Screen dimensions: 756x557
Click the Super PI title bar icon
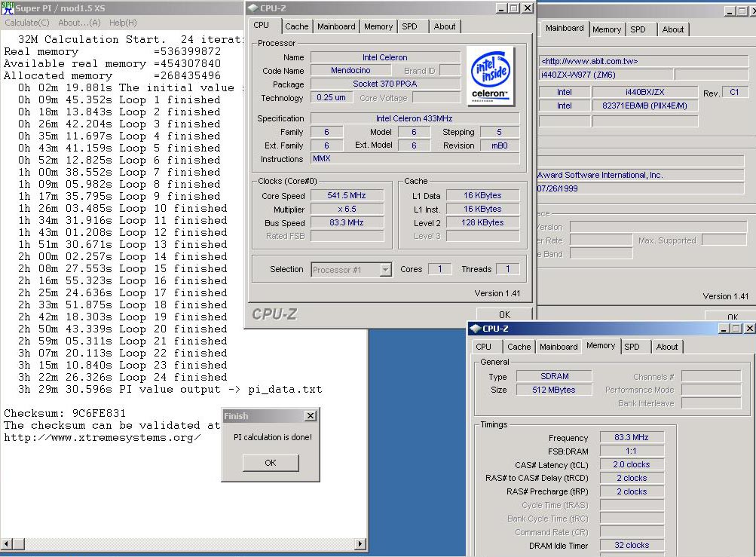pos(8,8)
